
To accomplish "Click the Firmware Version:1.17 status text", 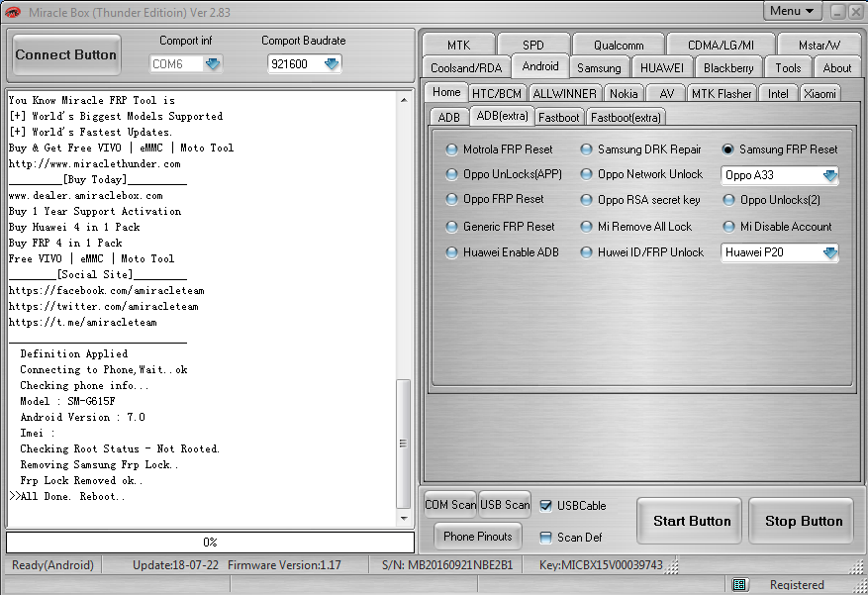I will [x=284, y=565].
